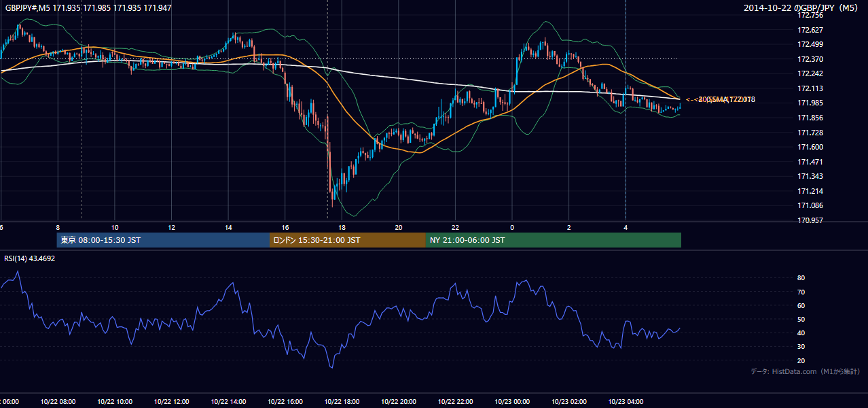The height and width of the screenshot is (408, 868).
Task: Click the 10/22 20:00 date axis label
Action: point(399,402)
